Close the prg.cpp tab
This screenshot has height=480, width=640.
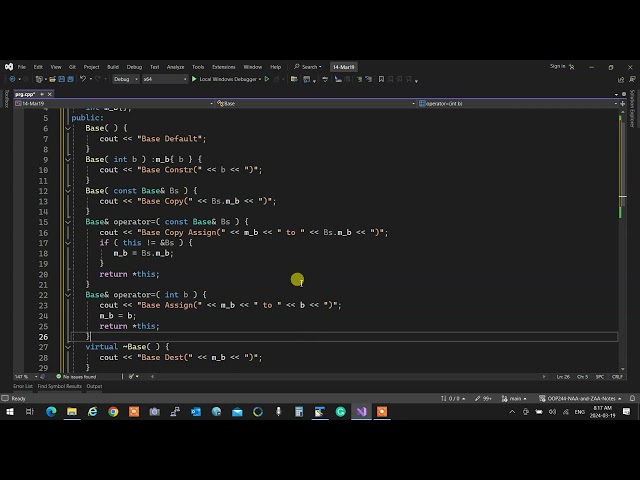50,94
